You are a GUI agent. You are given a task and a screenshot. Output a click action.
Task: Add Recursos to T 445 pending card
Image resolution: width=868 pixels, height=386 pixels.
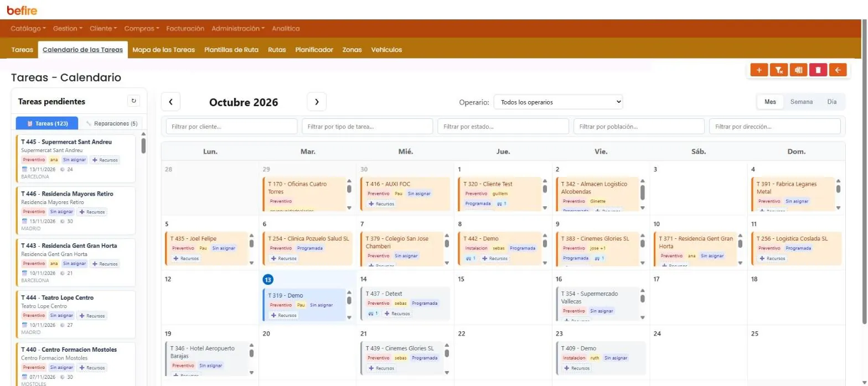point(105,160)
